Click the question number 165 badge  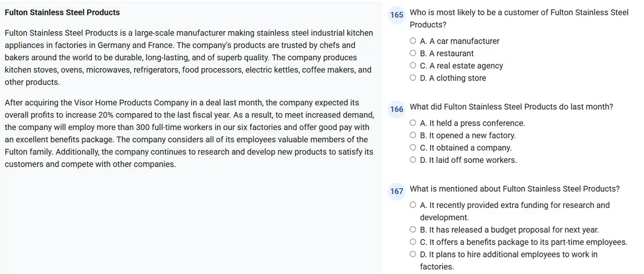tap(397, 15)
